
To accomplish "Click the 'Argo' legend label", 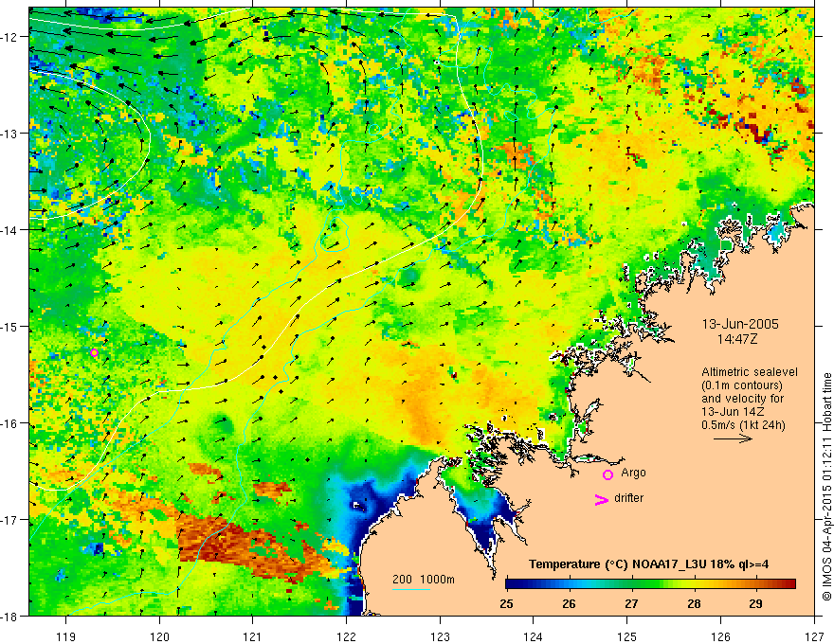I will pyautogui.click(x=633, y=473).
